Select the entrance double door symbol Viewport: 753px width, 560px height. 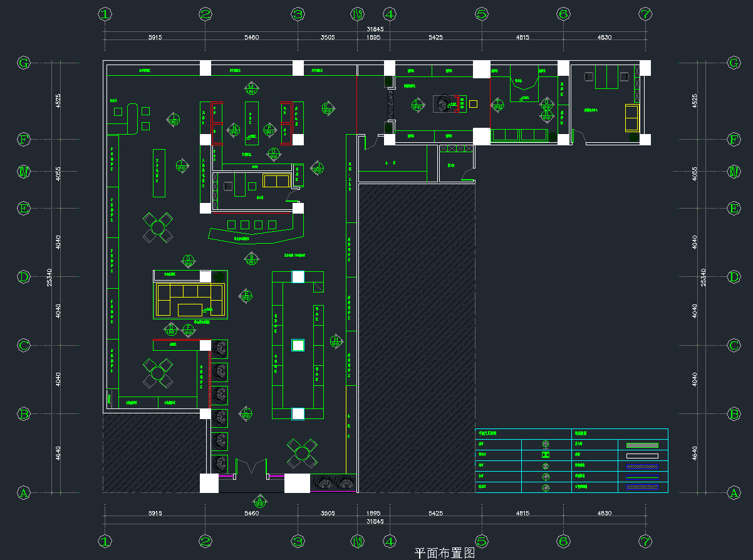click(x=252, y=468)
